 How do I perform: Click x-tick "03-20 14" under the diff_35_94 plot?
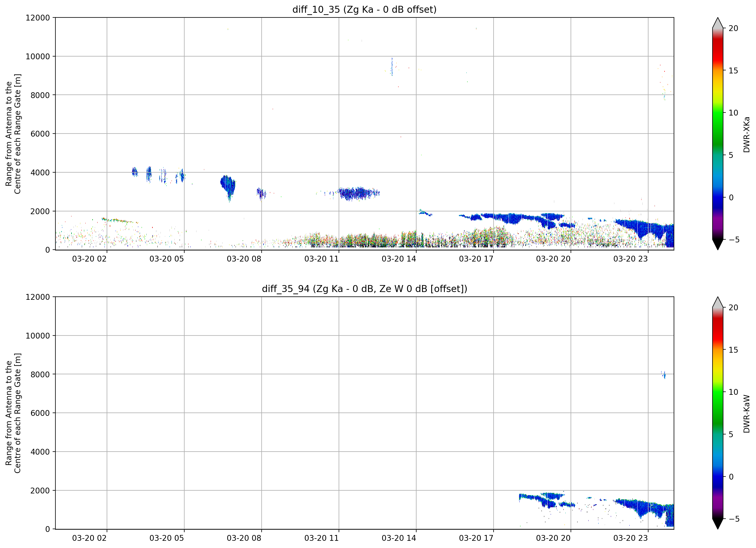(x=399, y=538)
